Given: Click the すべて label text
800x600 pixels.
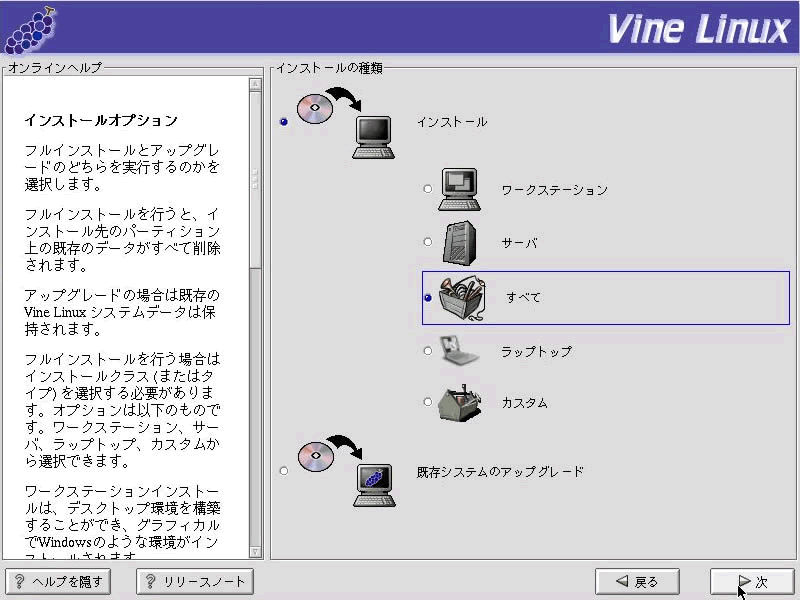Looking at the screenshot, I should [523, 297].
